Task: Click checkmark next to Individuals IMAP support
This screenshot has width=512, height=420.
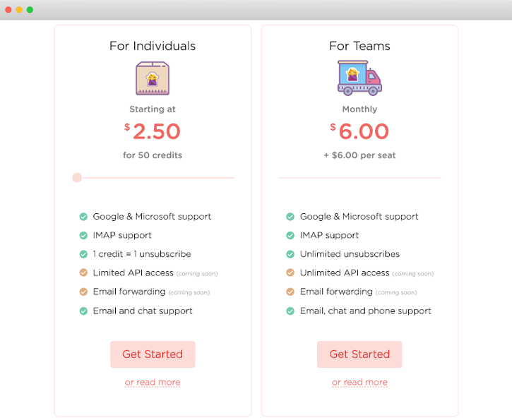Action: tap(83, 235)
